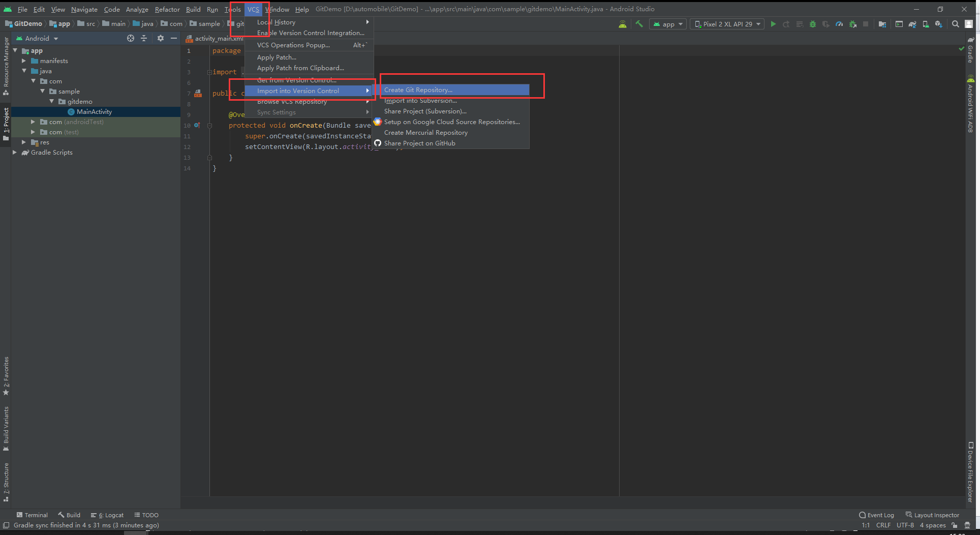
Task: Click the override method gutter icon
Action: pyautogui.click(x=197, y=125)
